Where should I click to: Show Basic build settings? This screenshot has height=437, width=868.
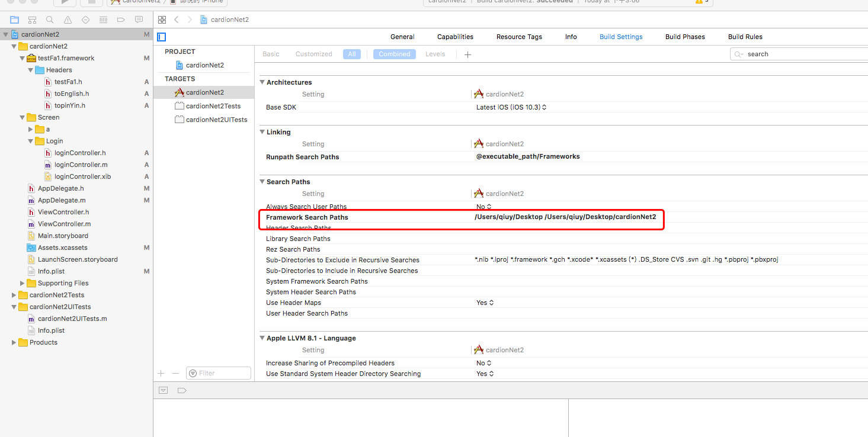(271, 54)
